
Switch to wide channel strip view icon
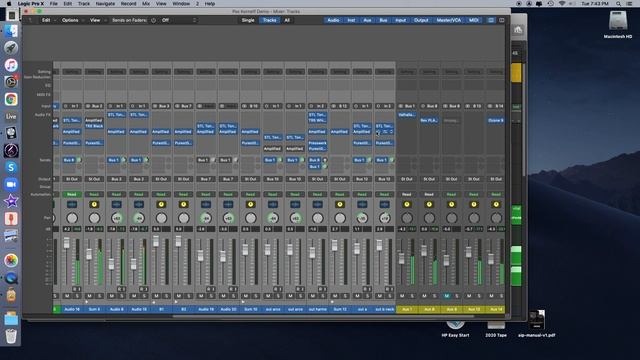click(x=502, y=20)
